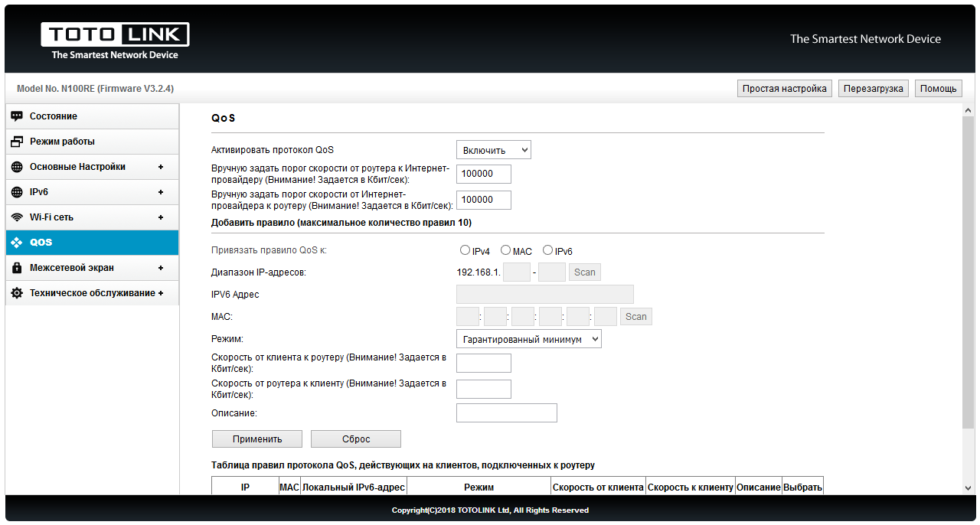Click the IPV6 Адрес input field
The image size is (980, 525).
click(x=545, y=295)
